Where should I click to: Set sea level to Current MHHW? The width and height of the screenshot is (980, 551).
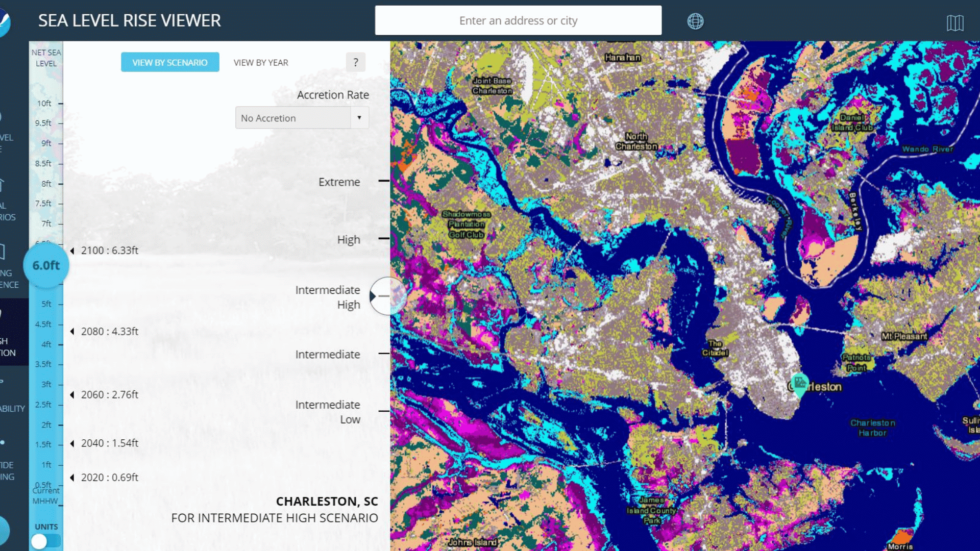click(46, 496)
